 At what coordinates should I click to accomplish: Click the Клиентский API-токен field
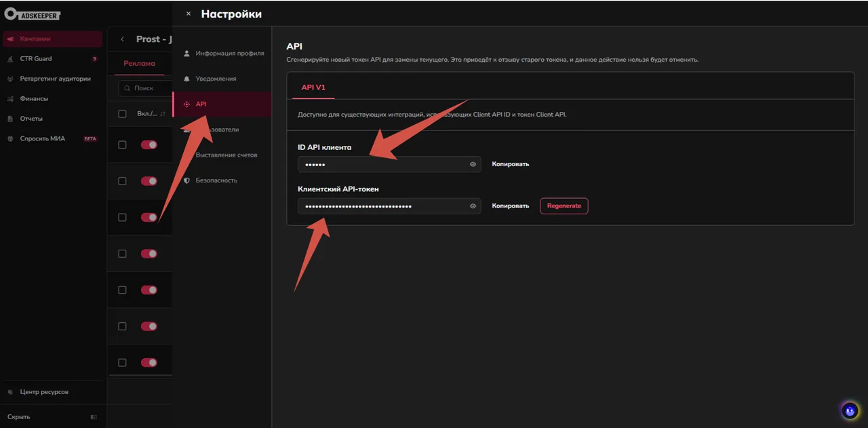[x=389, y=206]
